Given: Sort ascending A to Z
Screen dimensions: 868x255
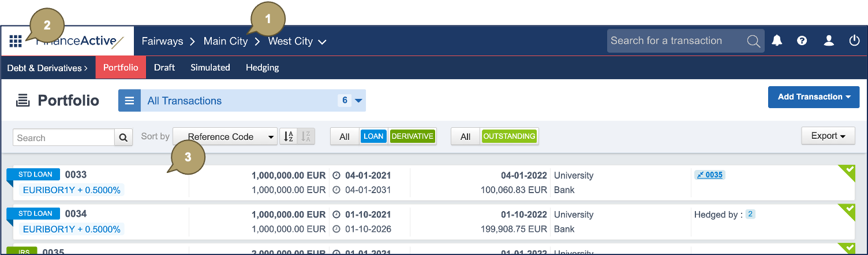Looking at the screenshot, I should (288, 136).
